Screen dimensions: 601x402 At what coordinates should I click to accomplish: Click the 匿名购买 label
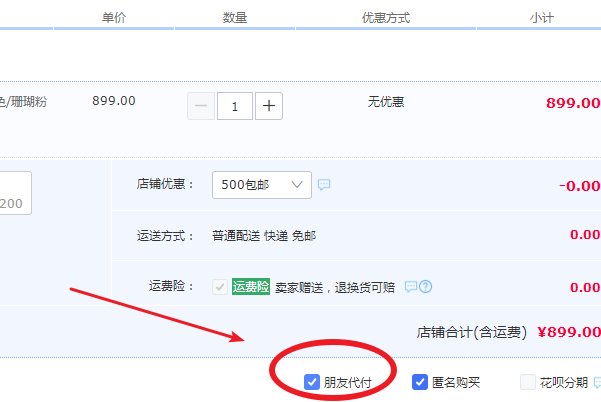(456, 382)
